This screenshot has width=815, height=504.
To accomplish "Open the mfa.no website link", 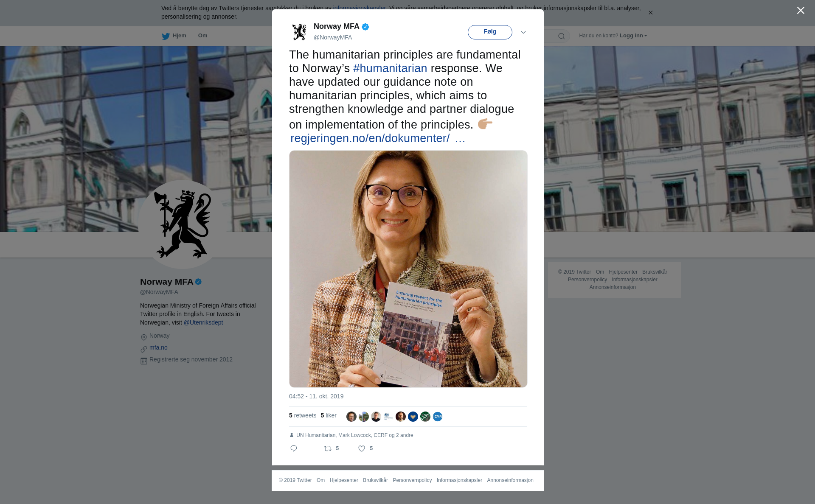I will click(158, 347).
